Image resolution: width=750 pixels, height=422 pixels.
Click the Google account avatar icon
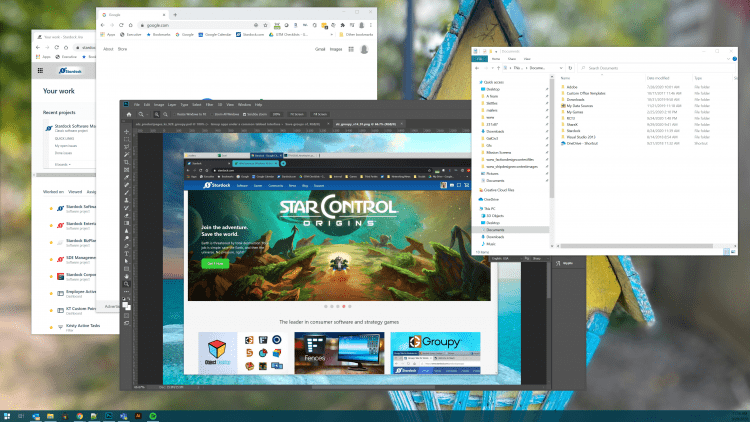click(365, 48)
